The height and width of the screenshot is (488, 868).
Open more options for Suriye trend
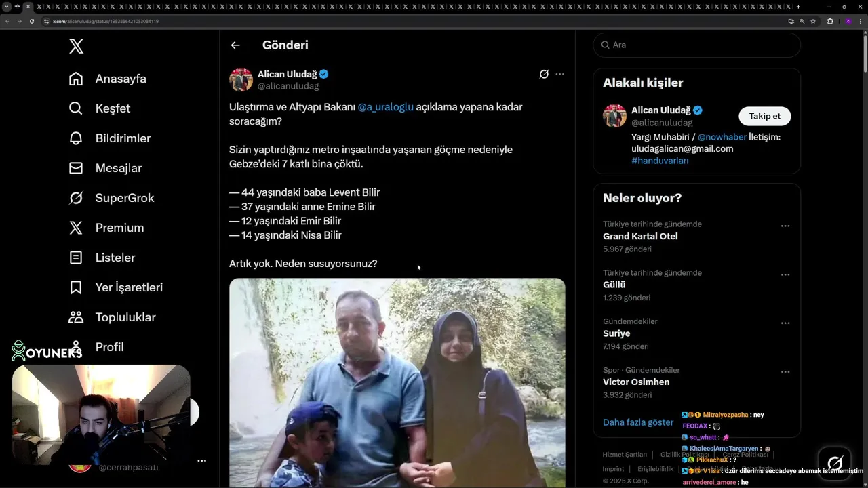785,323
